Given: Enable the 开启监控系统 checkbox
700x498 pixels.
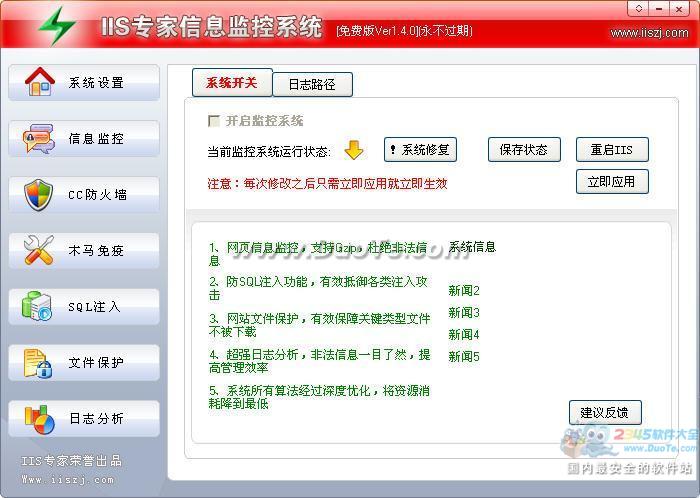Looking at the screenshot, I should click(212, 121).
